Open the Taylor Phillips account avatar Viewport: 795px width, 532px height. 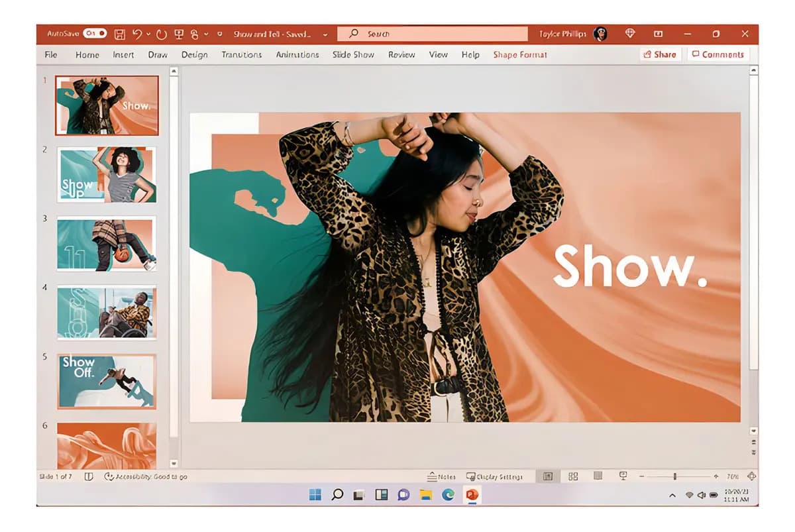tap(600, 34)
